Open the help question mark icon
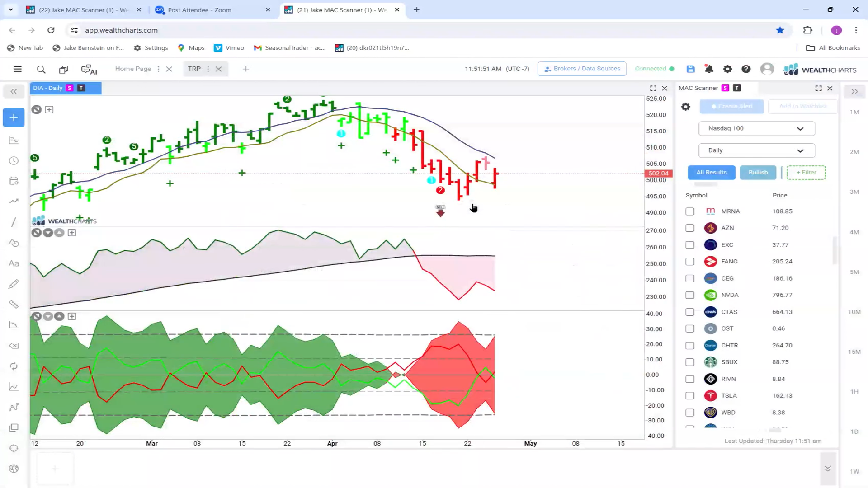This screenshot has width=868, height=488. pyautogui.click(x=746, y=69)
